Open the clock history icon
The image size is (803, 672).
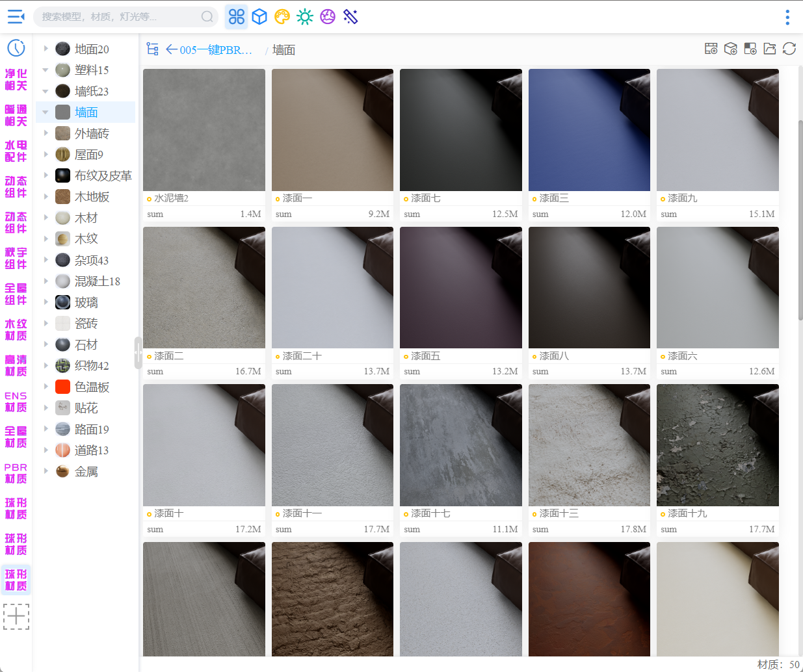pos(16,47)
